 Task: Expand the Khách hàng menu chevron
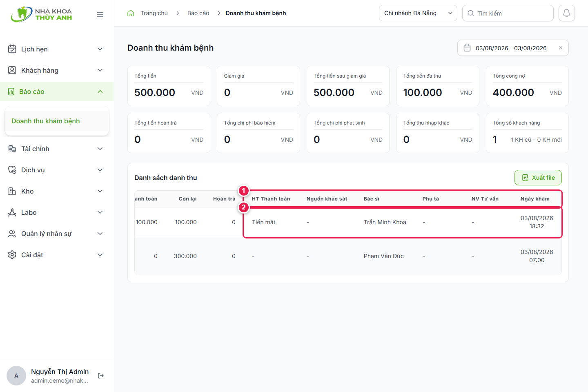[100, 70]
